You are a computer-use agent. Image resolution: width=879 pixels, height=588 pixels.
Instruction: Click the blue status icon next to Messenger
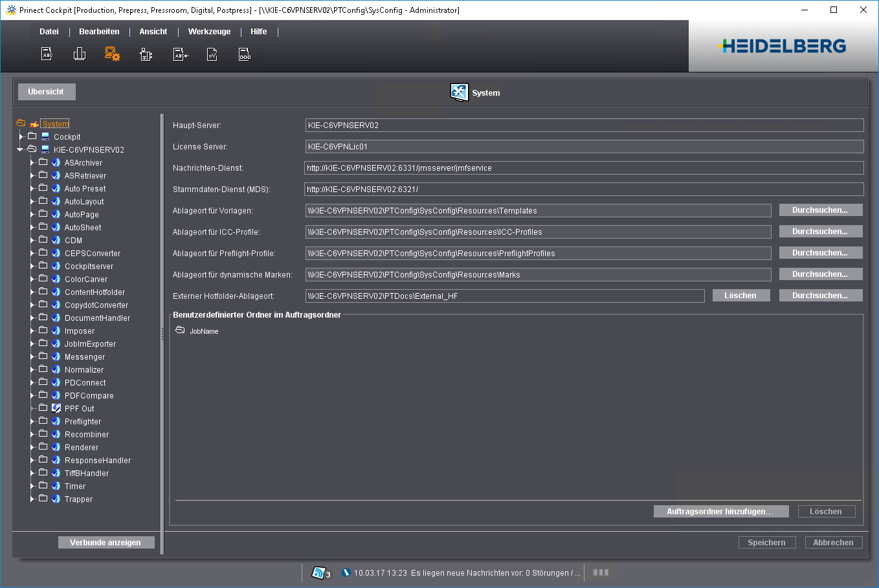(x=56, y=356)
